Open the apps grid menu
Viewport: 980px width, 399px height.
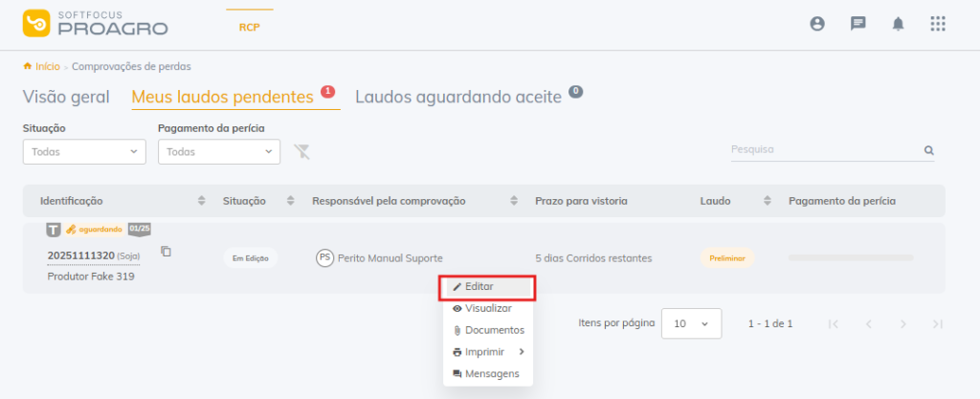(938, 25)
